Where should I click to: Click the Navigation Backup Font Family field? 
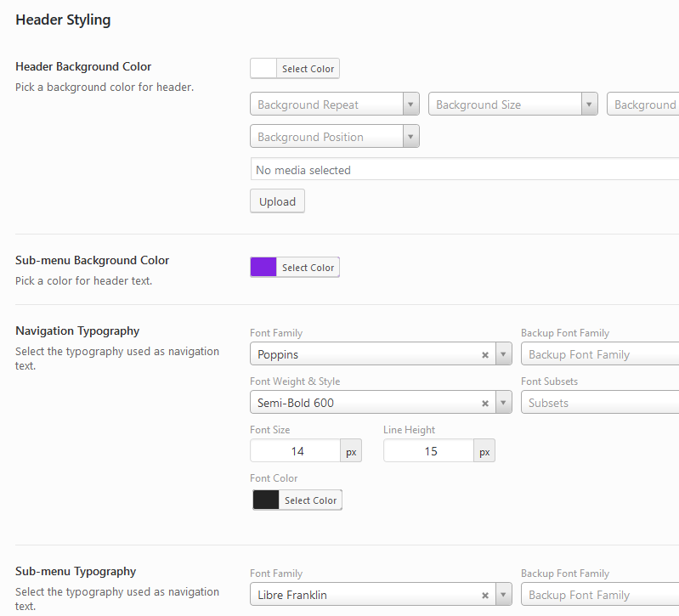click(x=600, y=355)
